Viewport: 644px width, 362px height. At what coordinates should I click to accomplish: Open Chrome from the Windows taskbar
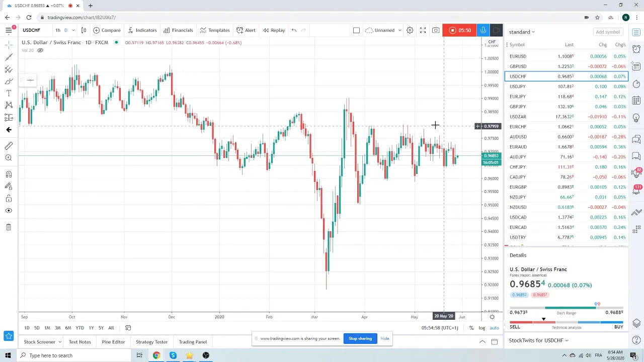point(156,355)
